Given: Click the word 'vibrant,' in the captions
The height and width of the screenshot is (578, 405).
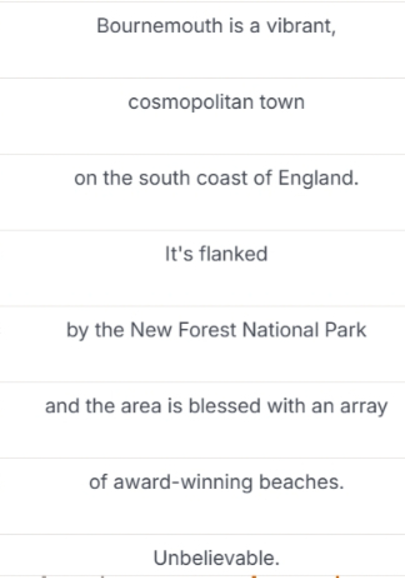Looking at the screenshot, I should coord(301,26).
